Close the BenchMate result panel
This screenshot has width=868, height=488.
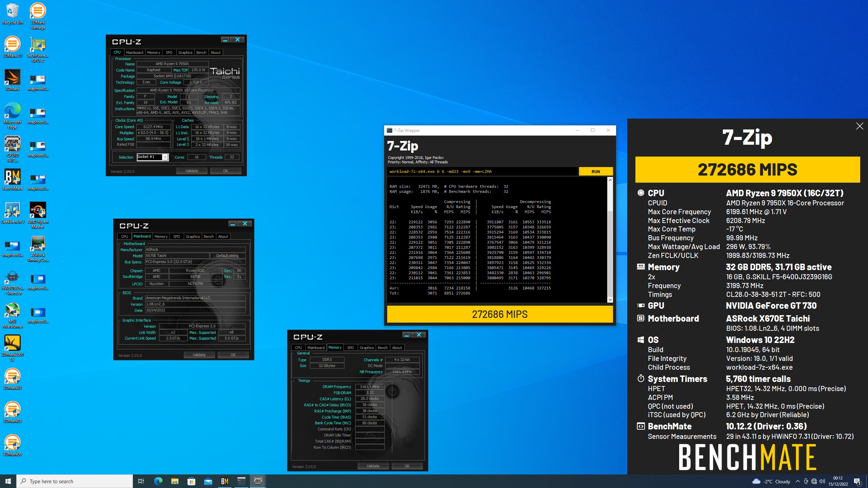tap(860, 126)
